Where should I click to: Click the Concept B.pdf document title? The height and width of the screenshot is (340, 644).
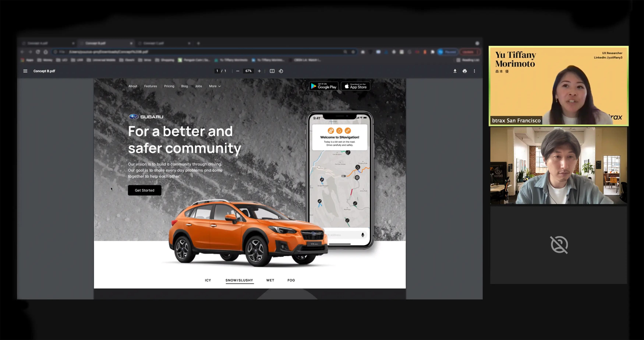pyautogui.click(x=44, y=71)
